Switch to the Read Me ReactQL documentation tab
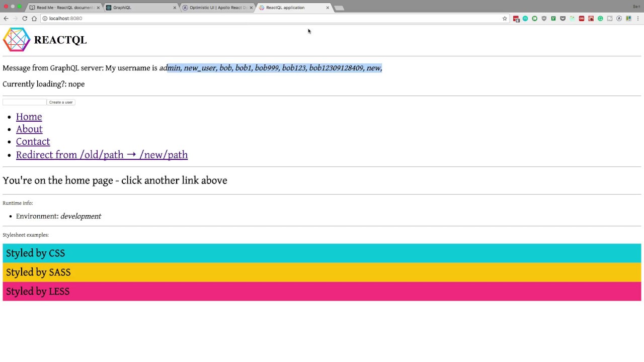644x362 pixels. (x=64, y=8)
